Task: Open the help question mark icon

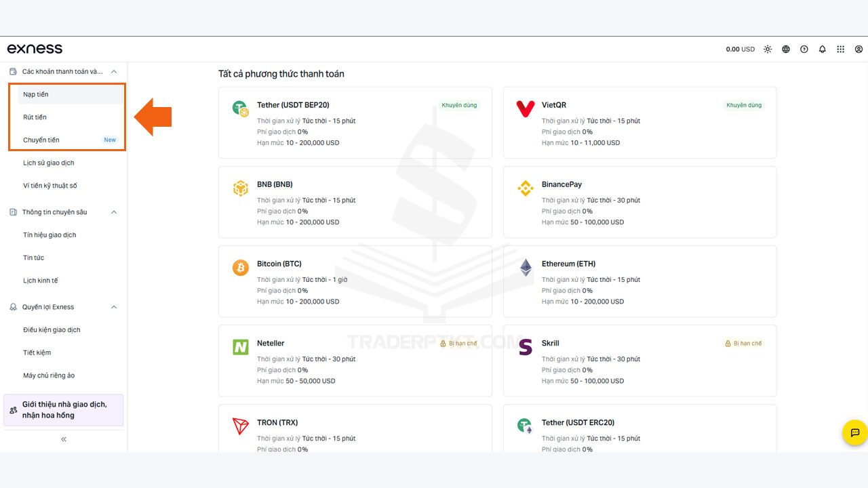Action: tap(804, 49)
